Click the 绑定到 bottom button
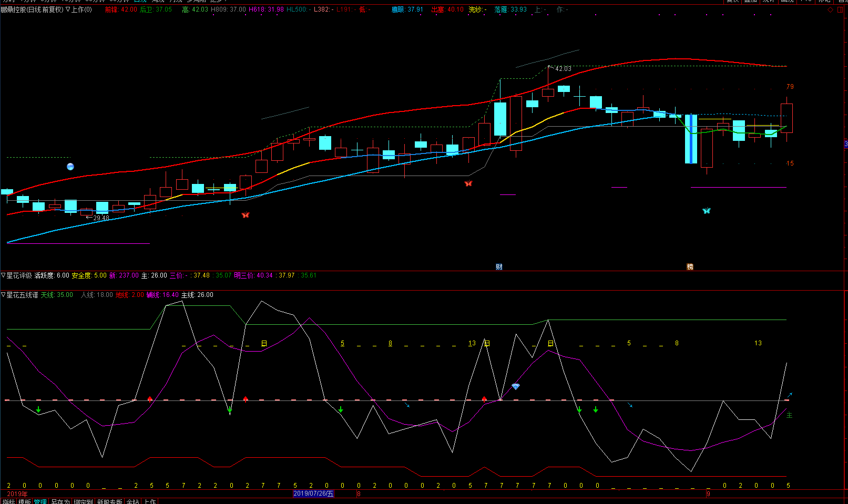The width and height of the screenshot is (848, 504). click(x=83, y=501)
